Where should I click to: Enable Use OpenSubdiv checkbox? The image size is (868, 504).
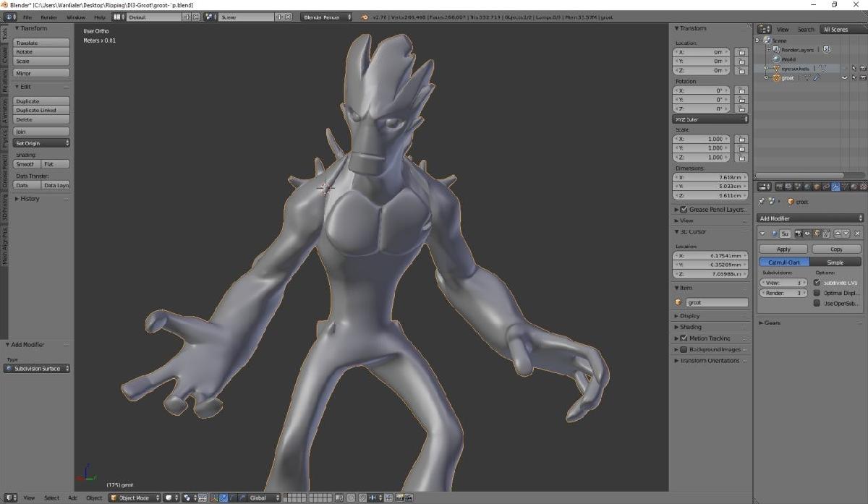pos(817,303)
